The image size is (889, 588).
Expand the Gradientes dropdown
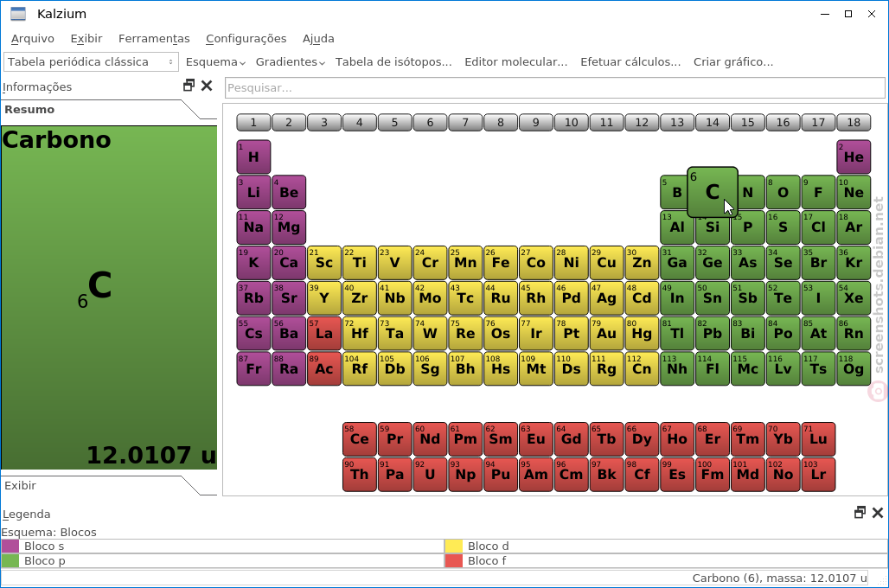[291, 61]
